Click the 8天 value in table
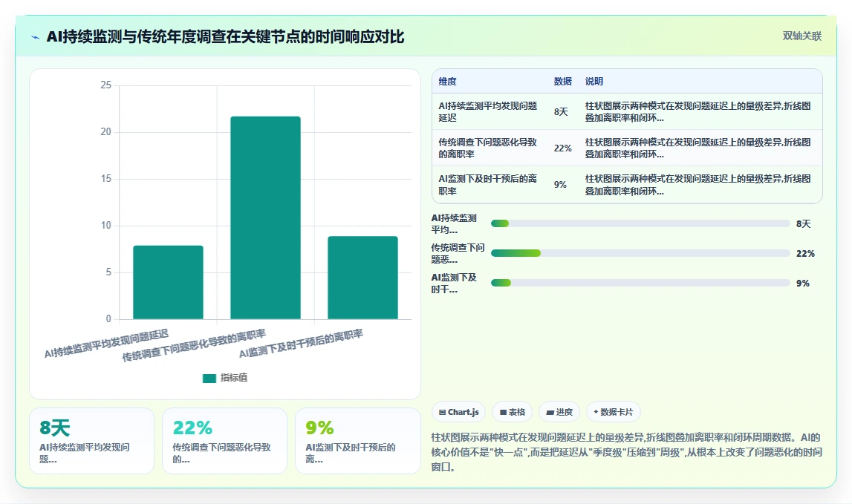 [x=561, y=112]
